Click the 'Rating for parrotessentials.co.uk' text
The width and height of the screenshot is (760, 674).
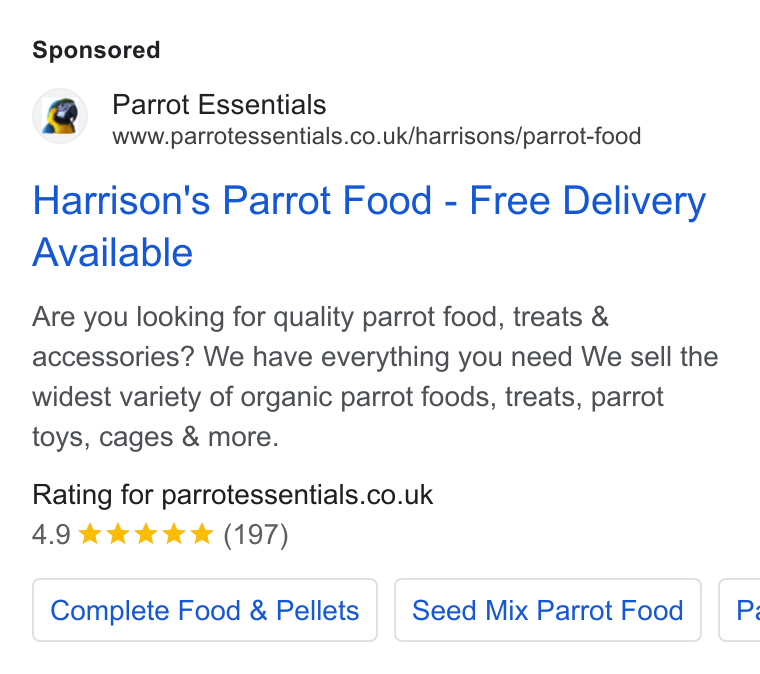click(x=233, y=495)
